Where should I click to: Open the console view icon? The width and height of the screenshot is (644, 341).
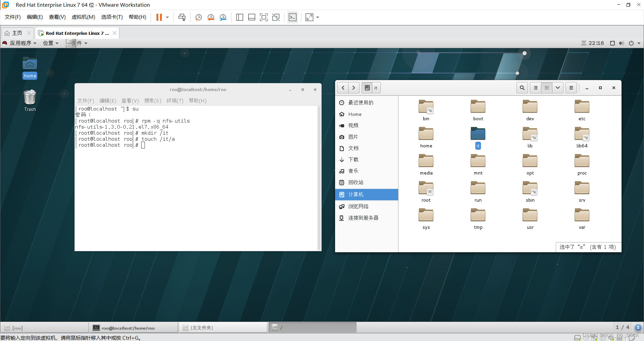292,17
